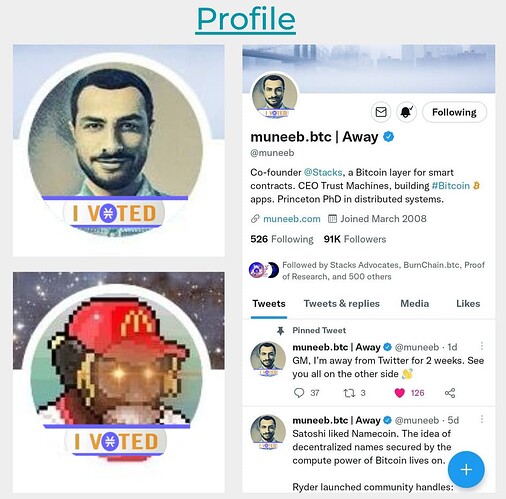Viewport: 506px width, 499px height.
Task: Click the blue verified badge next to Away
Action: tap(388, 137)
